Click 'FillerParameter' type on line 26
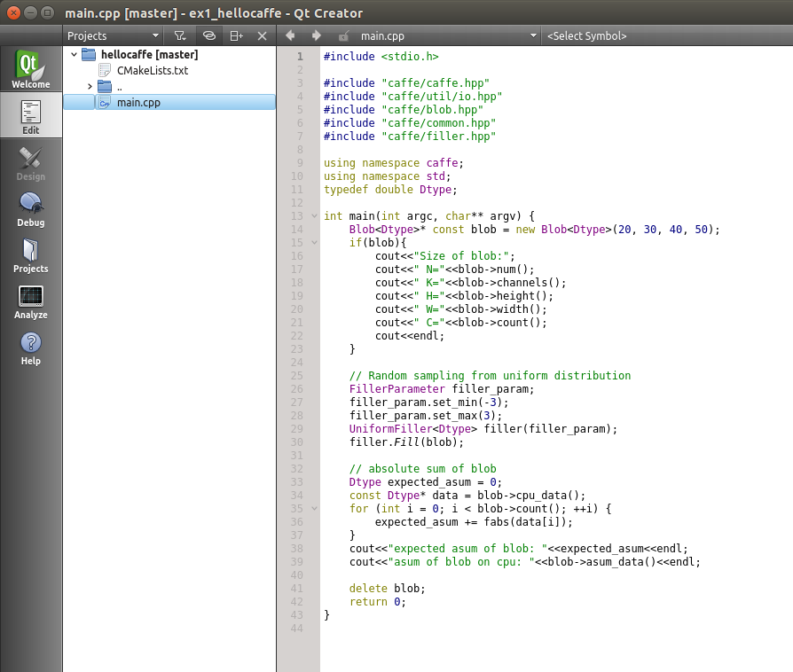Image resolution: width=793 pixels, height=672 pixels. [x=397, y=389]
